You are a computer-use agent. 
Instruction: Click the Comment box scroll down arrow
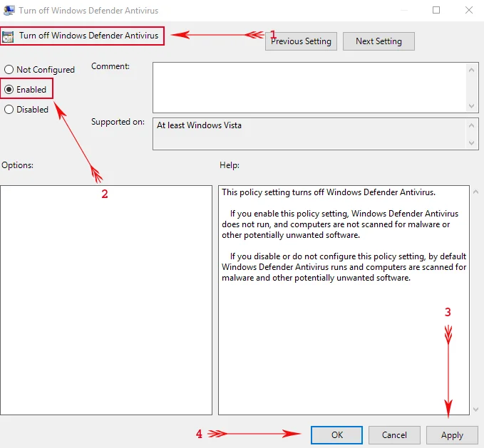(x=471, y=105)
